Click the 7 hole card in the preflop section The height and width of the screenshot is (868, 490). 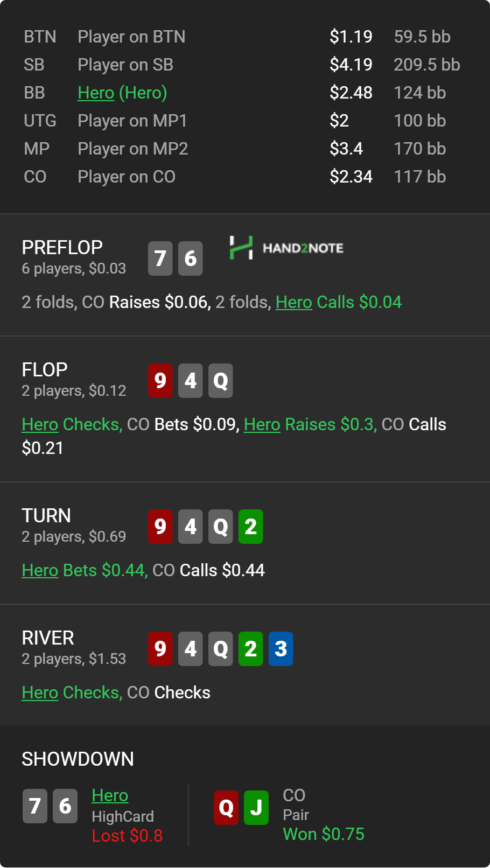[x=160, y=258]
